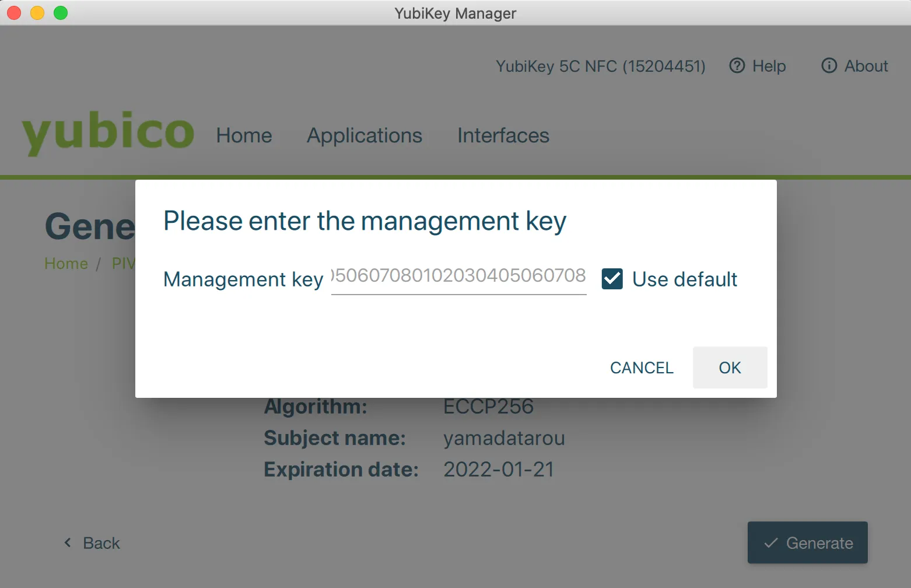Screen dimensions: 911x588
Task: Click the Home breadcrumb link
Action: [x=66, y=264]
